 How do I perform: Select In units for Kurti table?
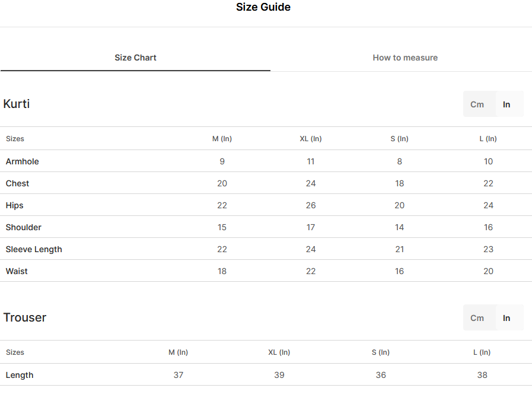(506, 104)
